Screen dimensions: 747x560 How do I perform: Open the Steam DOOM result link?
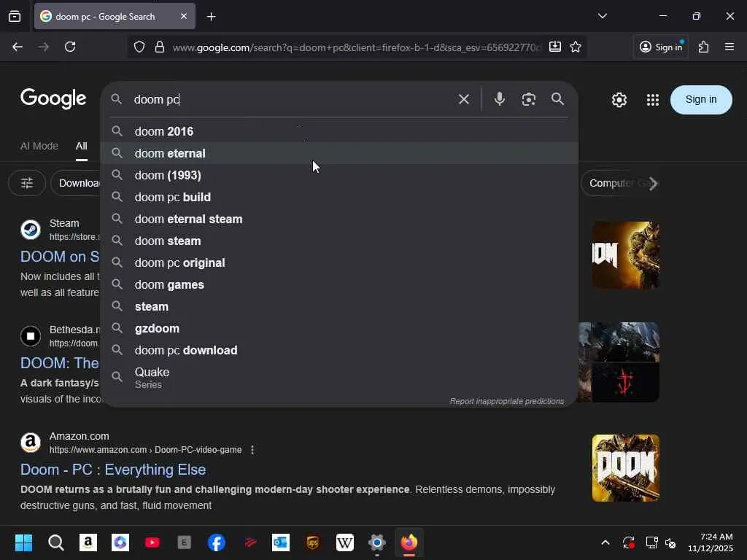point(60,257)
